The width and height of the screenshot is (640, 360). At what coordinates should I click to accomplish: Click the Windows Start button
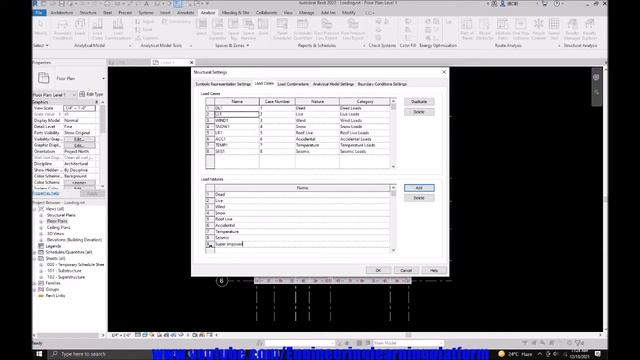39,354
